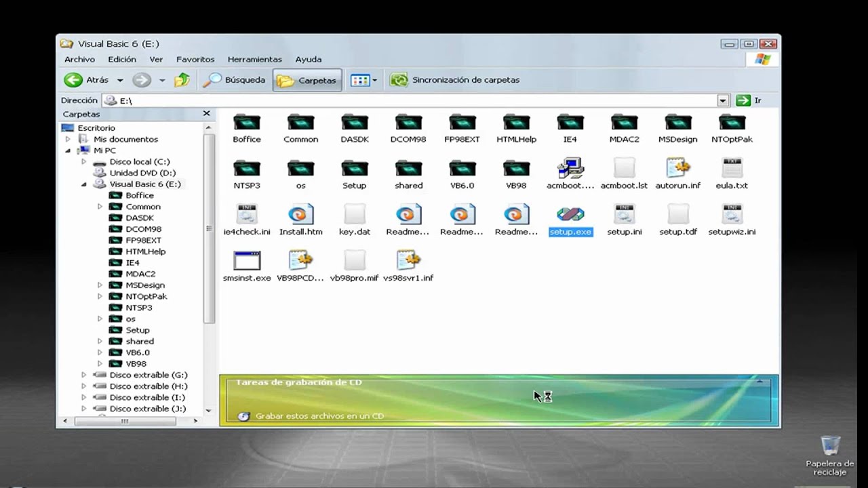
Task: Select the ie4check.ini file icon
Action: coord(247,214)
